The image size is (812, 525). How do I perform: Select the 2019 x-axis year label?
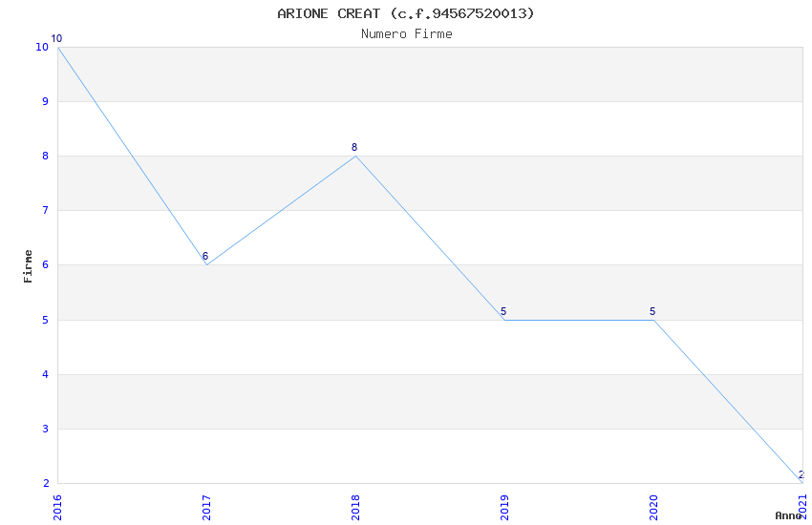[x=504, y=506]
